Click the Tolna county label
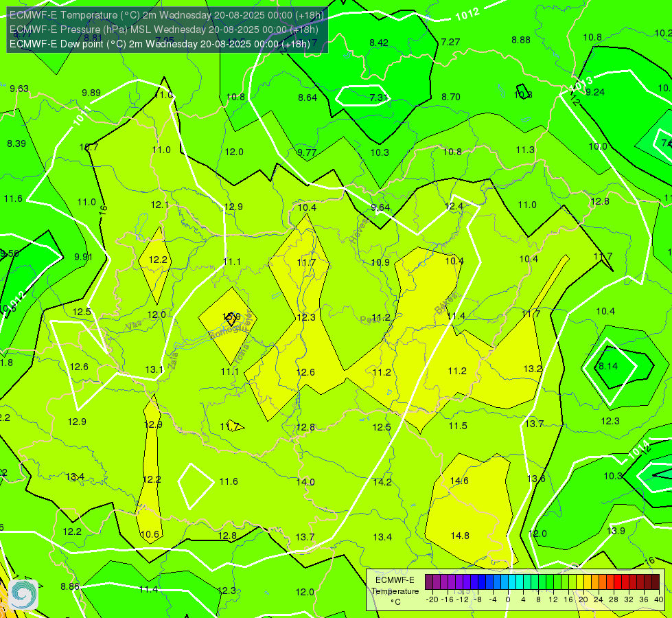This screenshot has width=672, height=618. pos(242,355)
